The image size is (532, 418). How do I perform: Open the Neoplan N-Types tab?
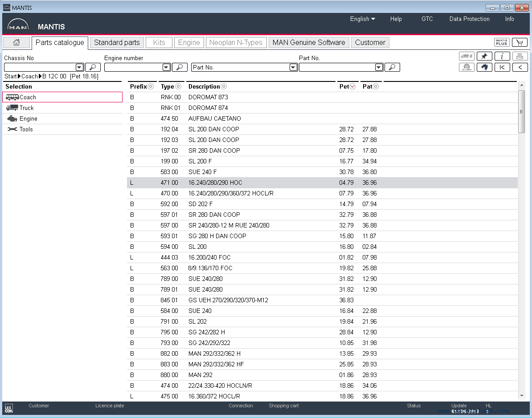point(236,42)
